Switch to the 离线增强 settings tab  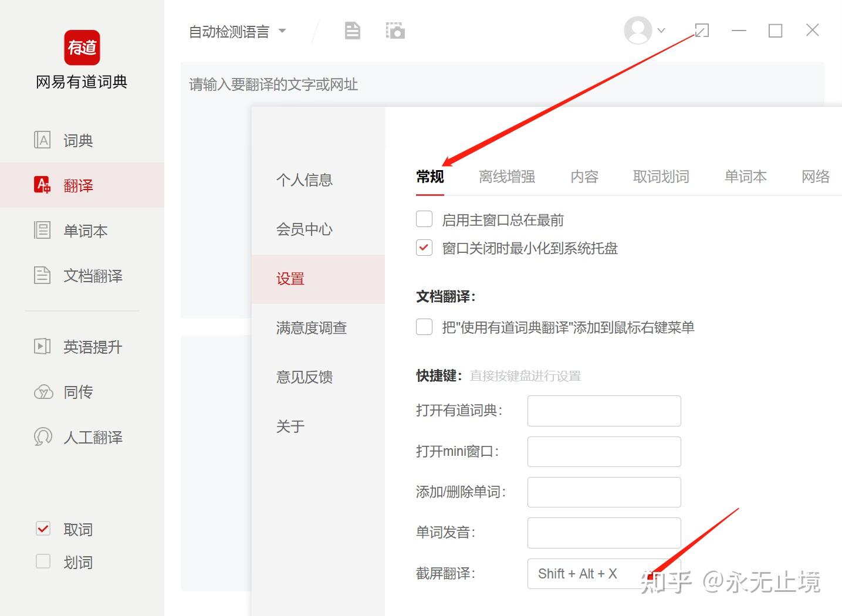click(x=506, y=177)
